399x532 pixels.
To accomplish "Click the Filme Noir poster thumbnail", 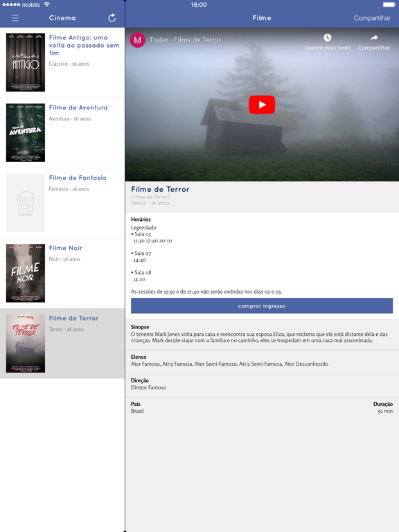I will (26, 273).
